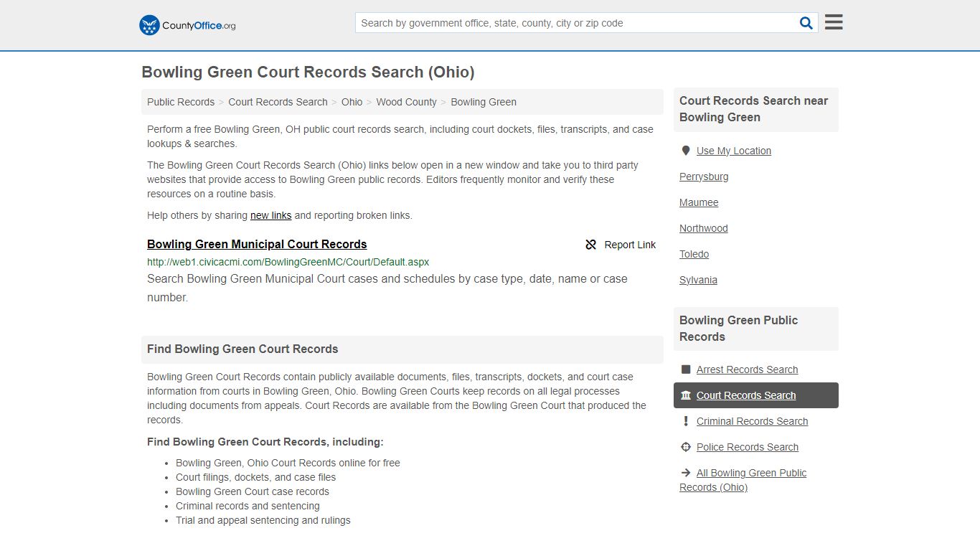Click the broken-link Report Link icon
Screen dimensions: 980x551
tap(591, 245)
